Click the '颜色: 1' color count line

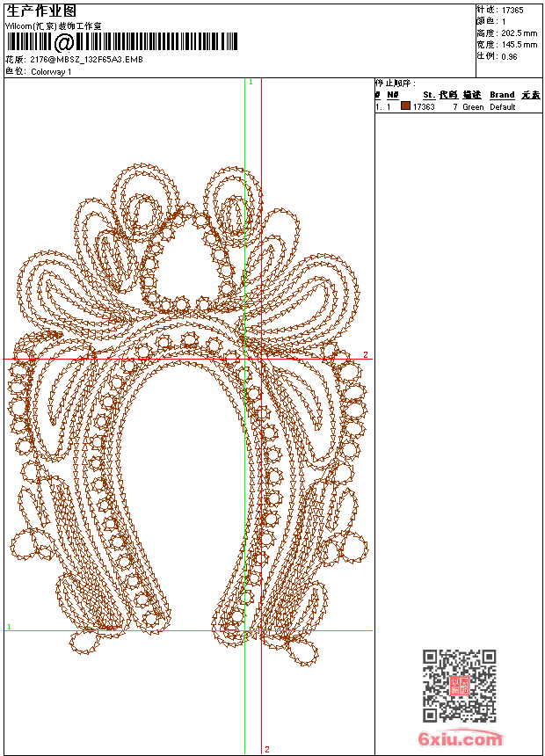(x=491, y=22)
